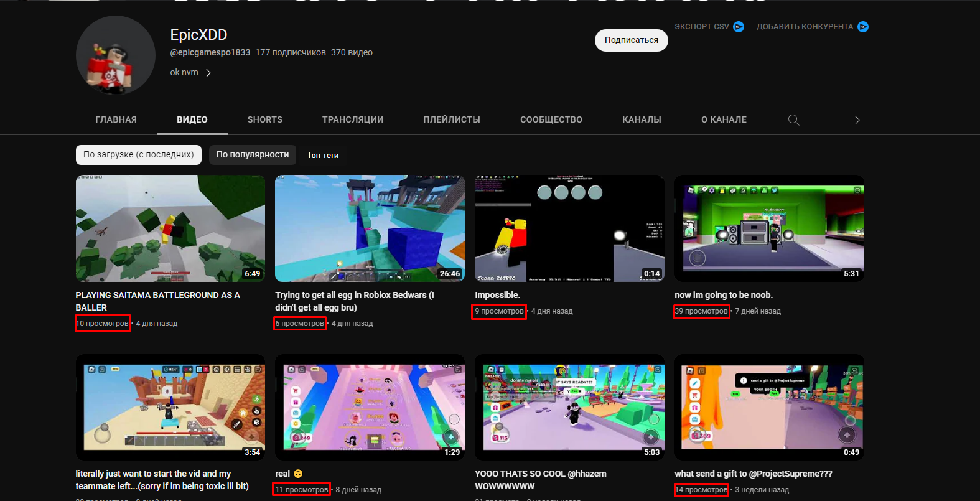
Task: Open the 'now im going to be noob' thumbnail
Action: 769,228
